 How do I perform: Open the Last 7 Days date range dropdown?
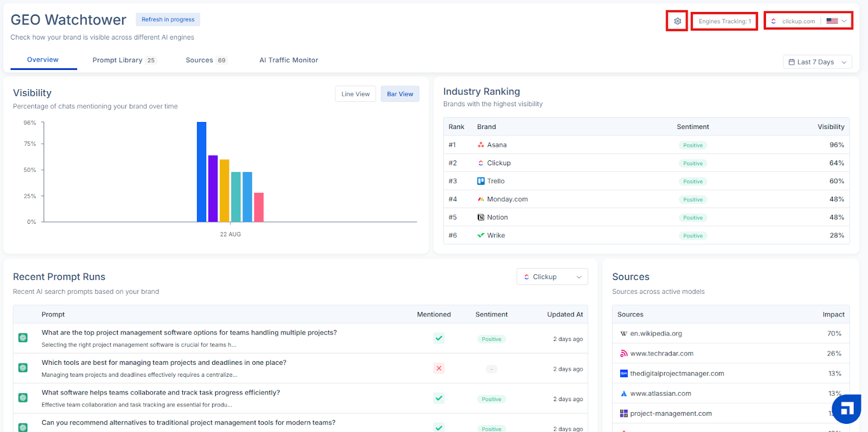[818, 62]
